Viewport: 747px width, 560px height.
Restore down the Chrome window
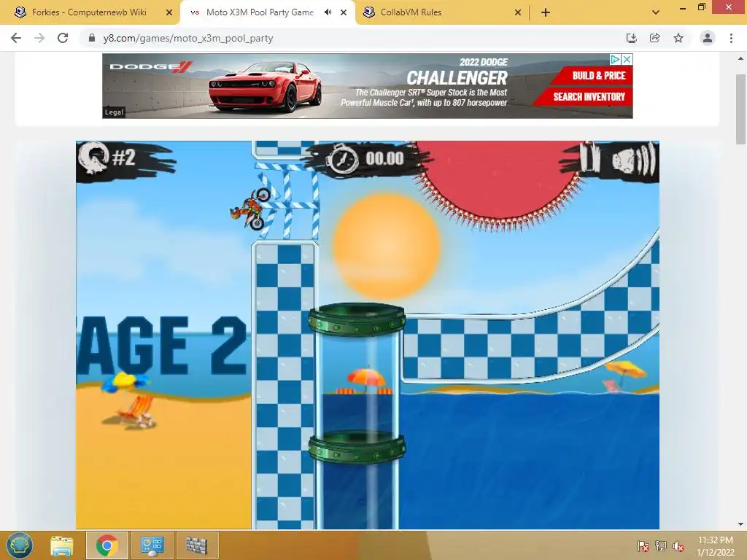[701, 7]
